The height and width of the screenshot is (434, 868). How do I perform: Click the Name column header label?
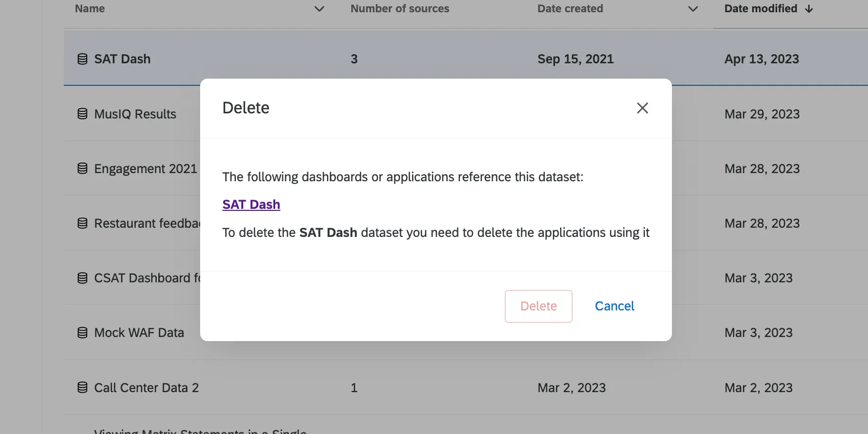(90, 9)
